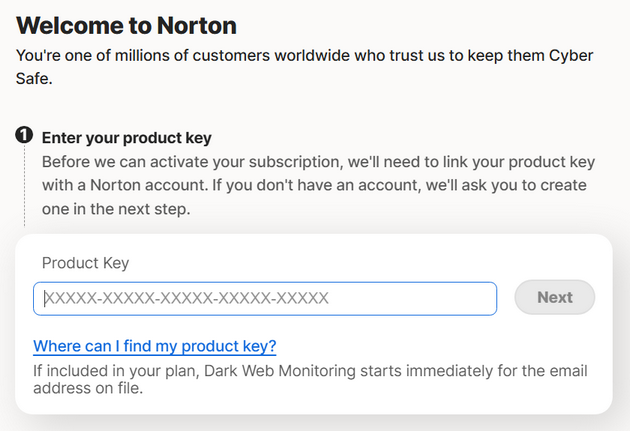The height and width of the screenshot is (431, 630).
Task: Focus the Product Key input field
Action: pyautogui.click(x=265, y=298)
